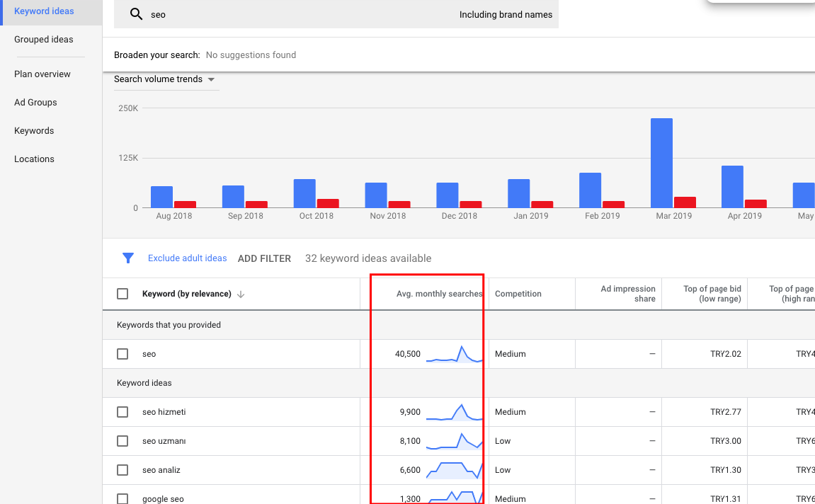Click 32 keyword ideas available text

[368, 259]
